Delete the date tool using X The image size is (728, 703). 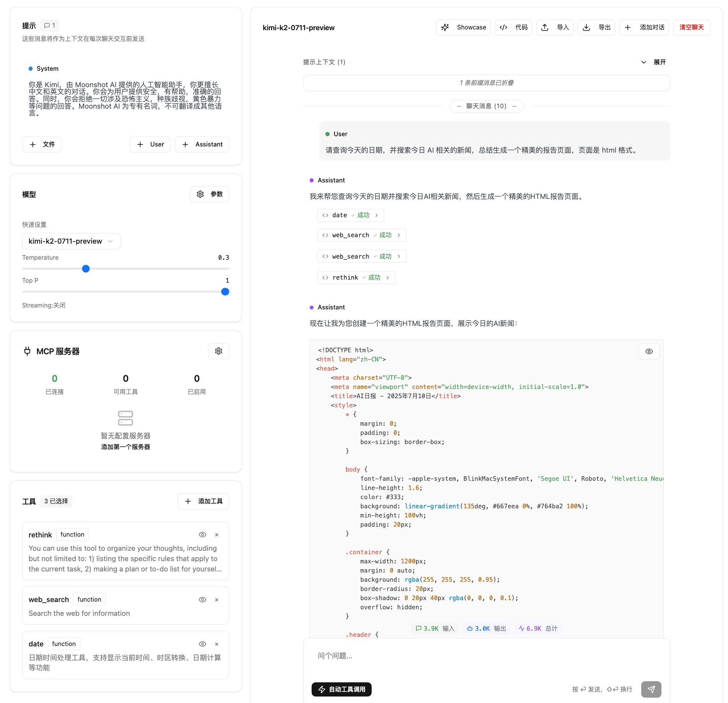[217, 644]
